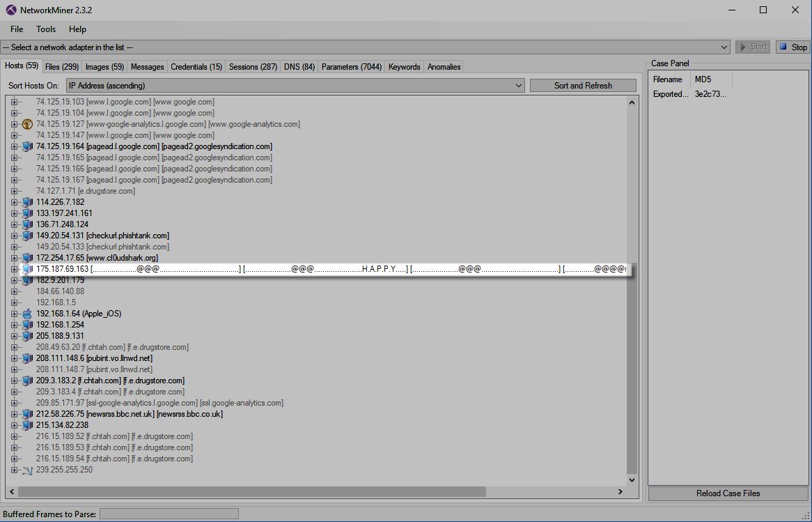Click the Stop capture button

coord(793,47)
